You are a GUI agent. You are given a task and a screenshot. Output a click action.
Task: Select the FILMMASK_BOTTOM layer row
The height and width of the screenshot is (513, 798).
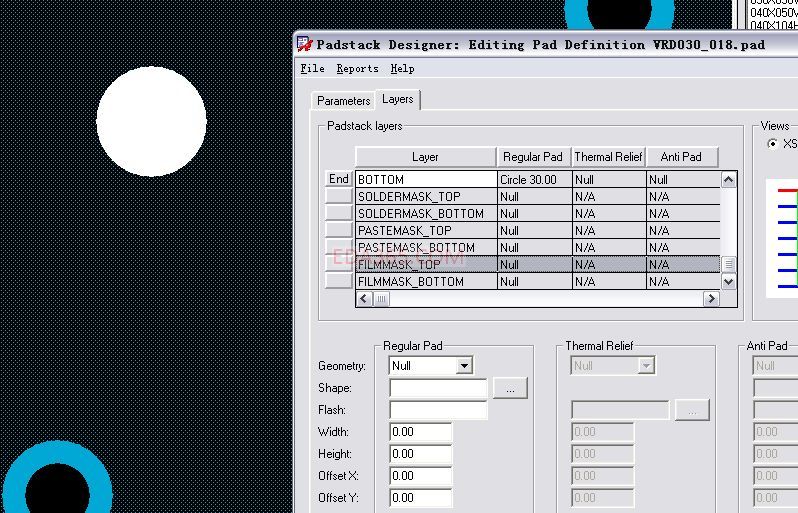(x=537, y=281)
